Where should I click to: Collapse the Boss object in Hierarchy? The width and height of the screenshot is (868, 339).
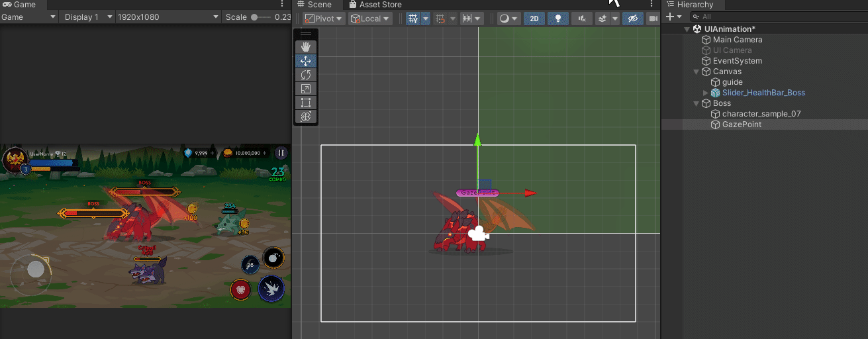point(697,103)
